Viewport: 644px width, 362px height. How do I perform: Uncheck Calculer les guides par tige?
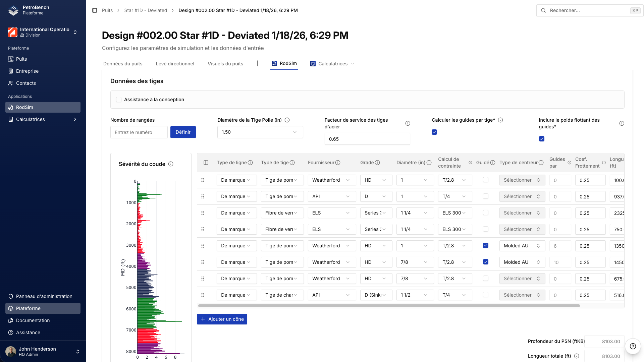click(434, 132)
